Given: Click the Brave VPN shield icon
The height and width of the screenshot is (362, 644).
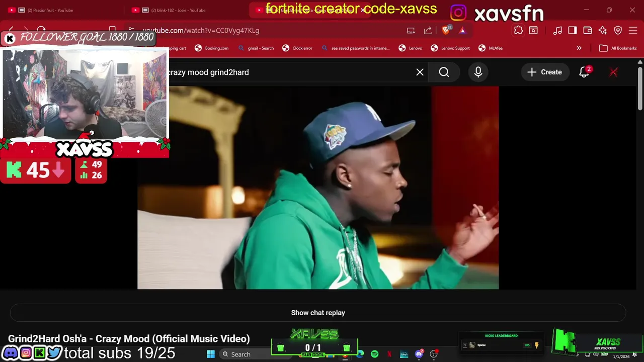Looking at the screenshot, I should click(618, 30).
